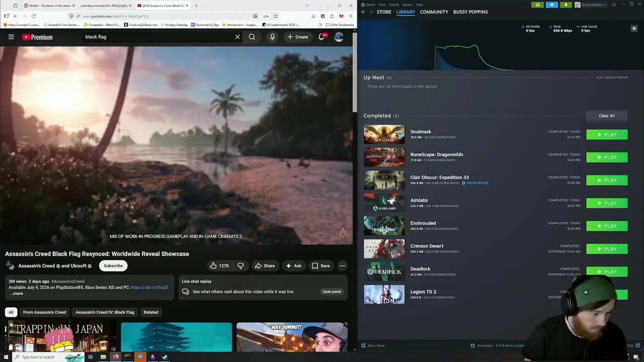Viewport: 644px width, 362px height.
Task: Go to YouTube Premium home logo
Action: pos(37,37)
